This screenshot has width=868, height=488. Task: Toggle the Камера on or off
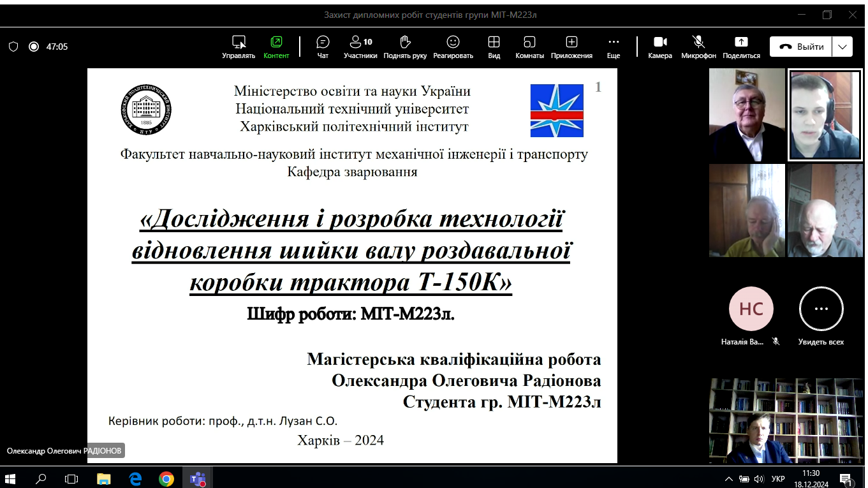(660, 47)
